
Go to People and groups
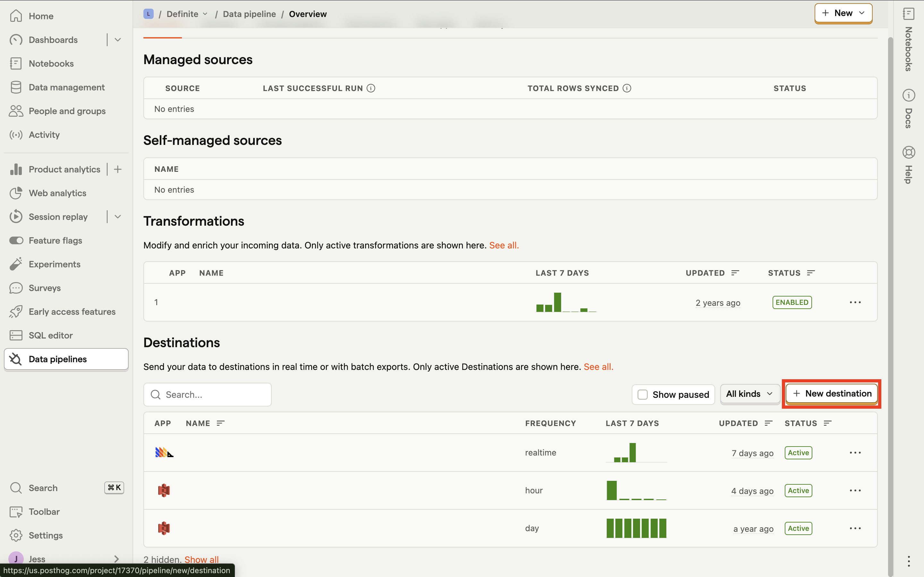click(67, 111)
